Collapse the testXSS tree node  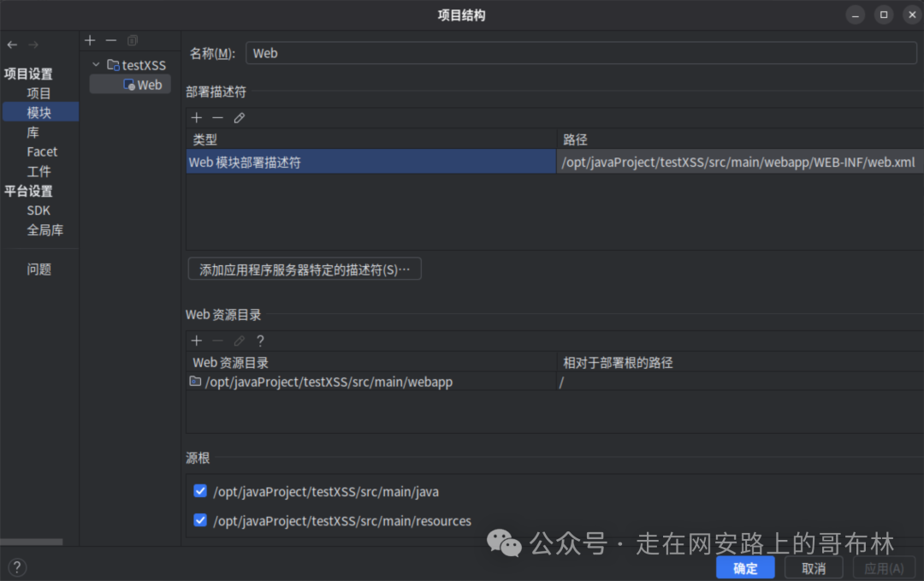click(x=96, y=64)
